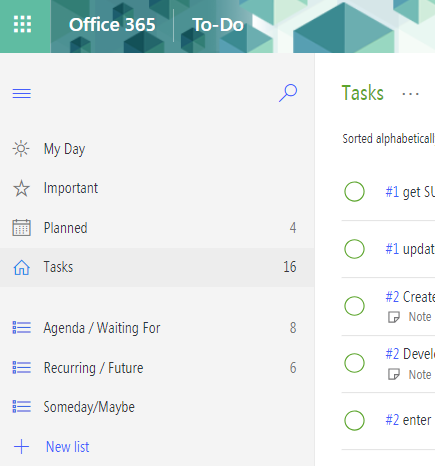
Task: Click the 'Sorted alphabetically' label
Action: tap(388, 139)
